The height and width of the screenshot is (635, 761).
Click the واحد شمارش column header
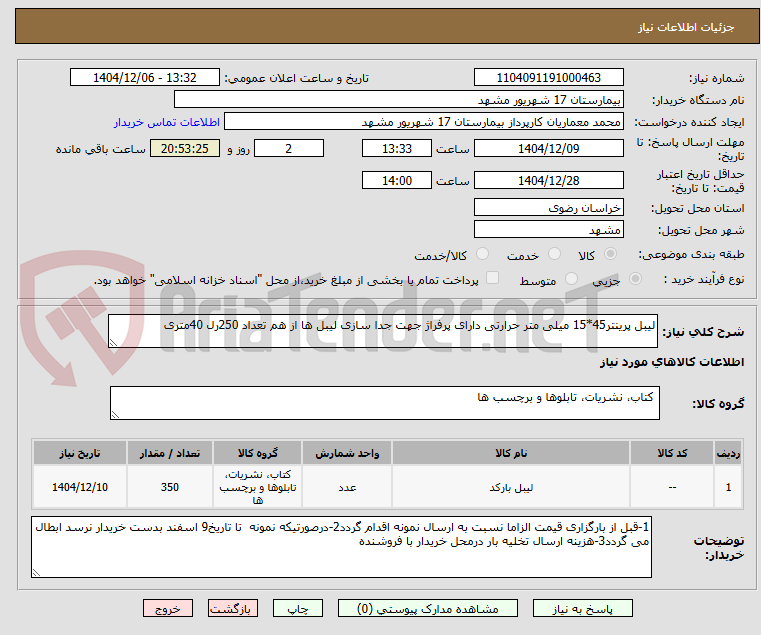coord(347,453)
